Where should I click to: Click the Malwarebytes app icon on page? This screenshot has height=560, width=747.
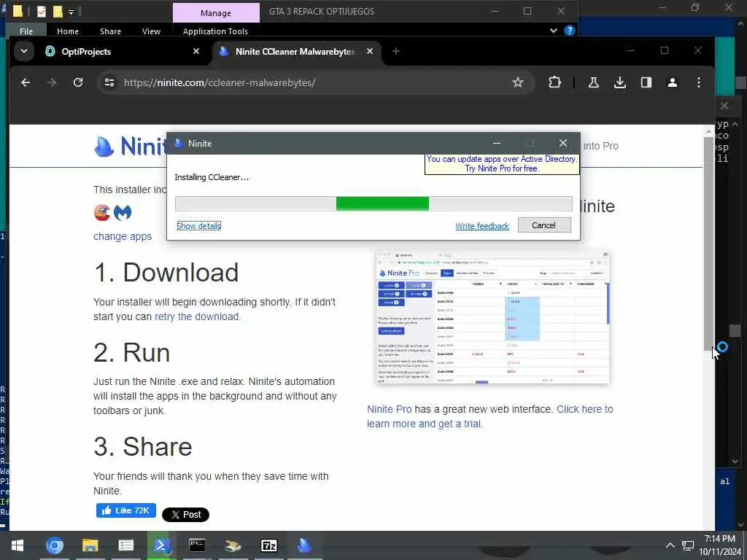123,212
